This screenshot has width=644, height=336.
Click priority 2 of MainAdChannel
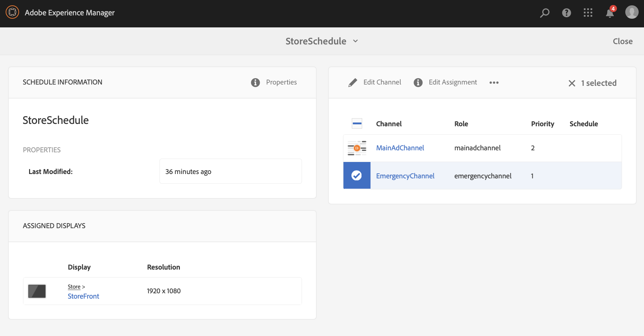pyautogui.click(x=533, y=148)
